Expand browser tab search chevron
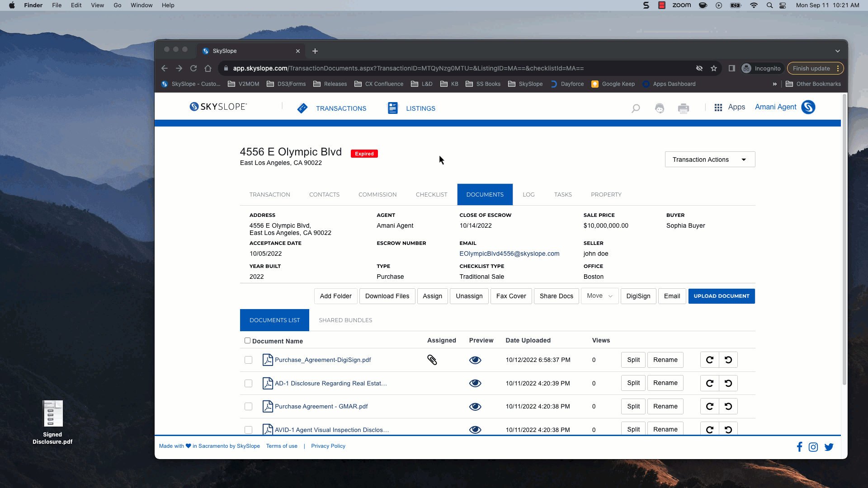This screenshot has height=488, width=868. pyautogui.click(x=837, y=51)
